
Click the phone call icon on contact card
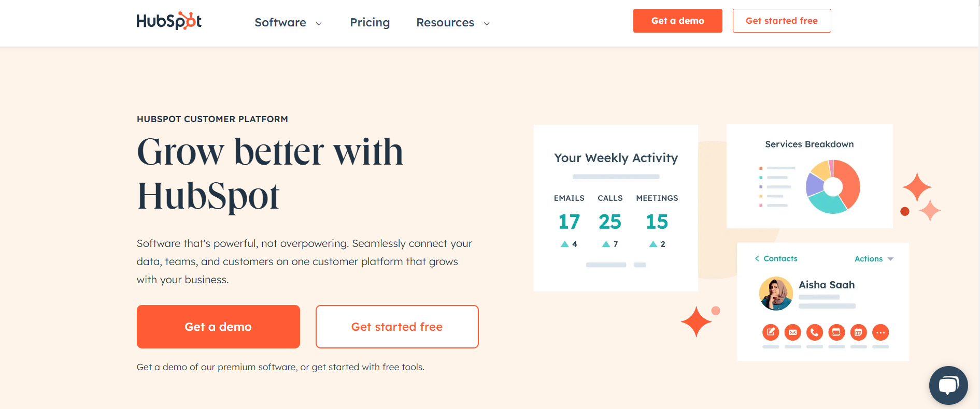[x=815, y=332]
